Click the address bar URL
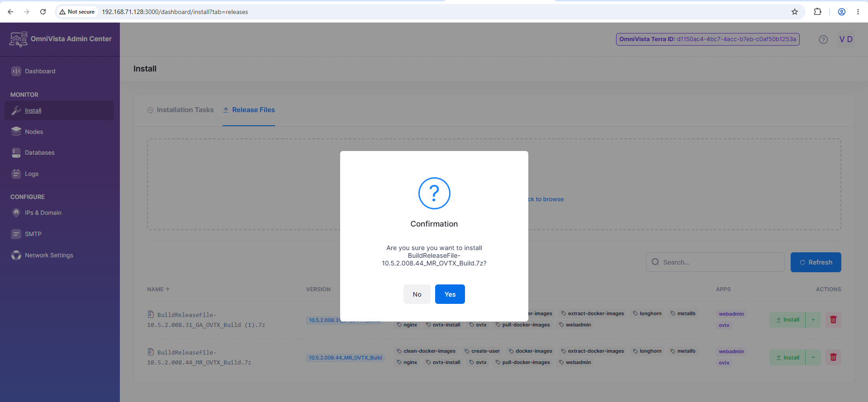Image resolution: width=868 pixels, height=402 pixels. 175,12
